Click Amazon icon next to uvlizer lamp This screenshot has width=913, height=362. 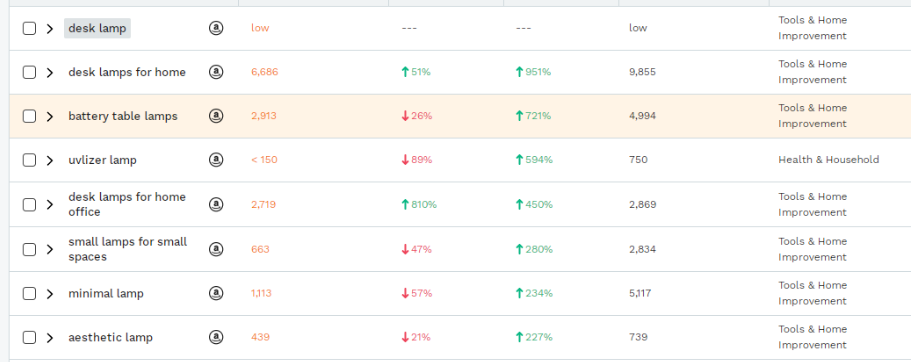216,159
